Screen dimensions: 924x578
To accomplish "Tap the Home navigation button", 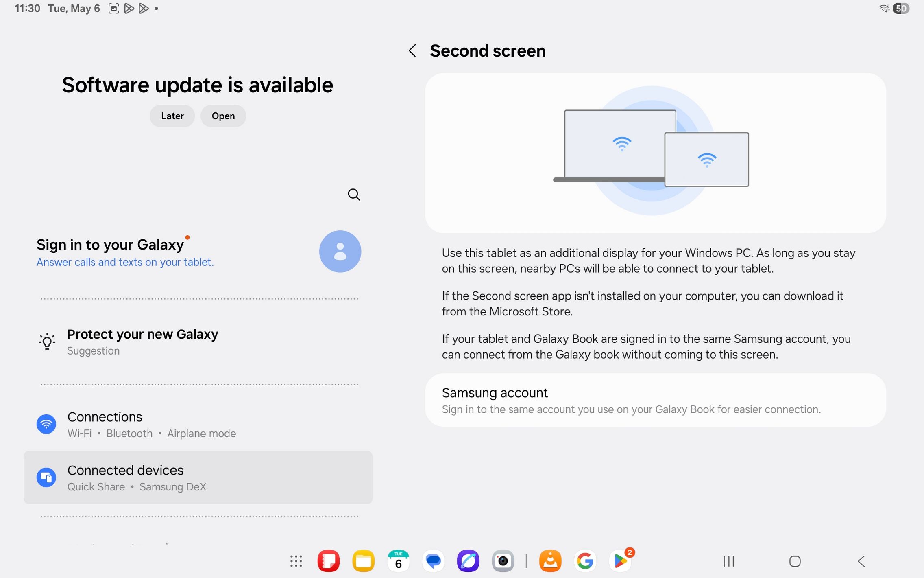I will [x=795, y=561].
